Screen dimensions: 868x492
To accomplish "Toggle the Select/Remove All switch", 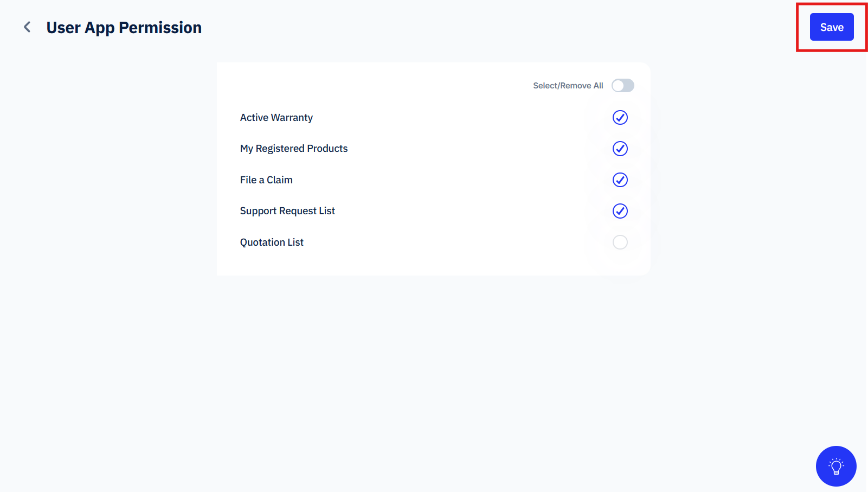I will click(x=623, y=86).
